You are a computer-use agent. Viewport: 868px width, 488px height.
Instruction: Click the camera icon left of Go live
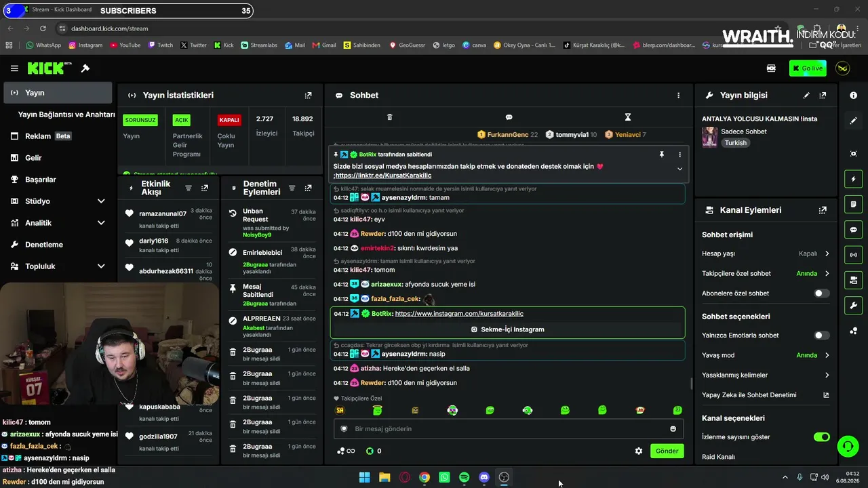(771, 68)
